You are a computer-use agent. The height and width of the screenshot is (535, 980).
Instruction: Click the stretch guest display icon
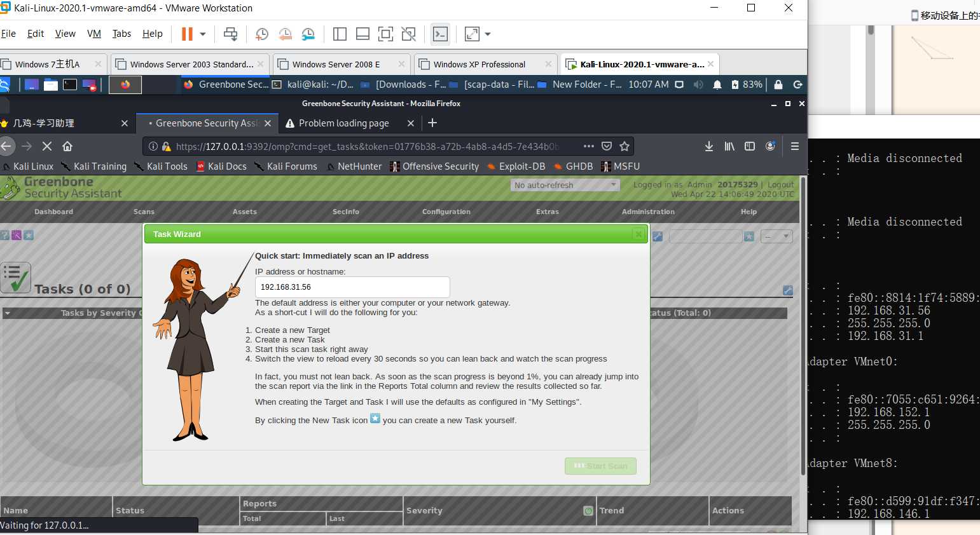pos(472,34)
